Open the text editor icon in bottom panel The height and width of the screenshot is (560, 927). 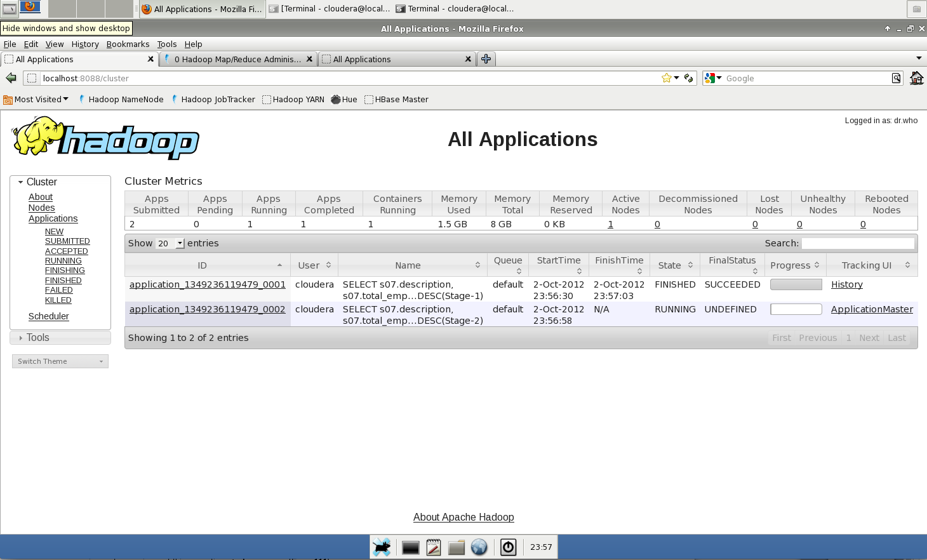434,547
